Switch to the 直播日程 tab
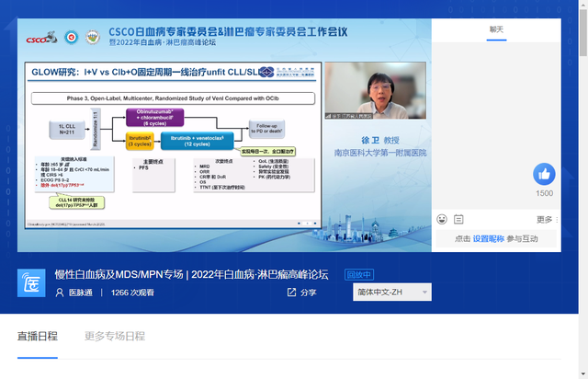 tap(37, 337)
